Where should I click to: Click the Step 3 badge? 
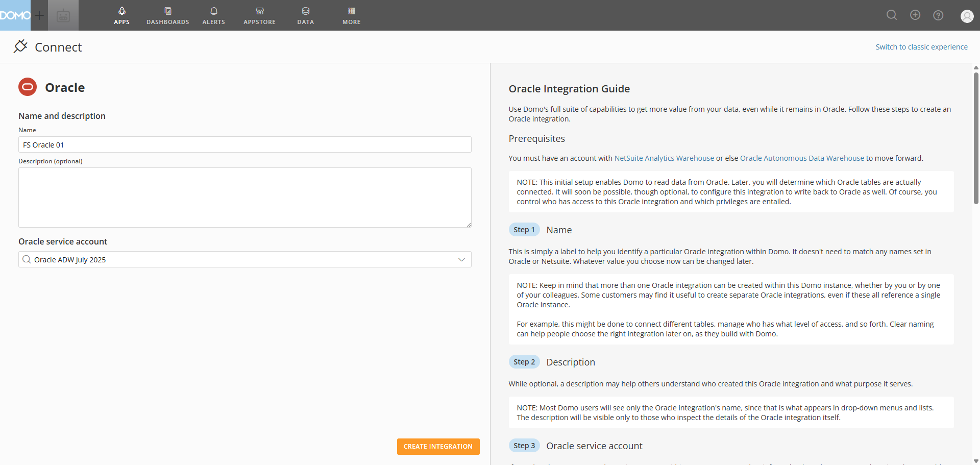[524, 446]
